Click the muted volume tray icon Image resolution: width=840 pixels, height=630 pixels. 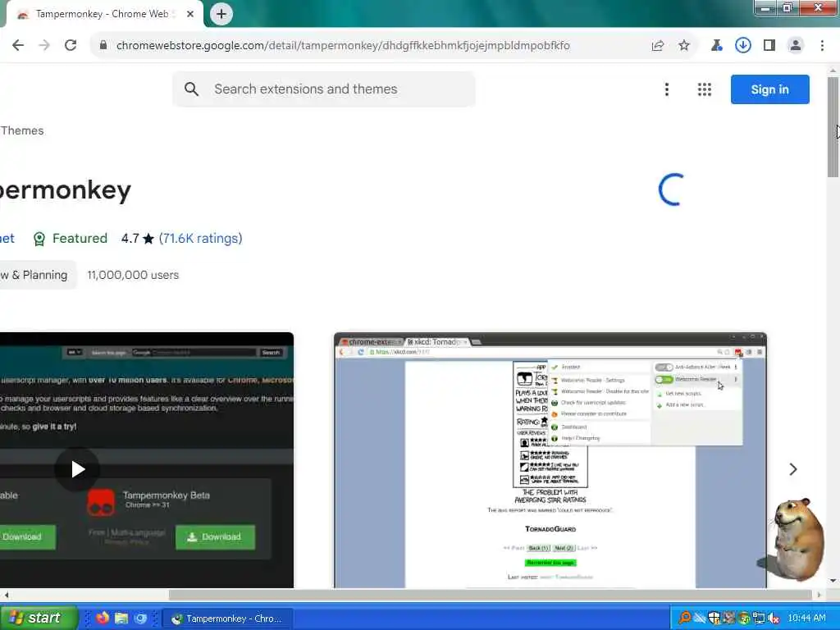point(774,619)
